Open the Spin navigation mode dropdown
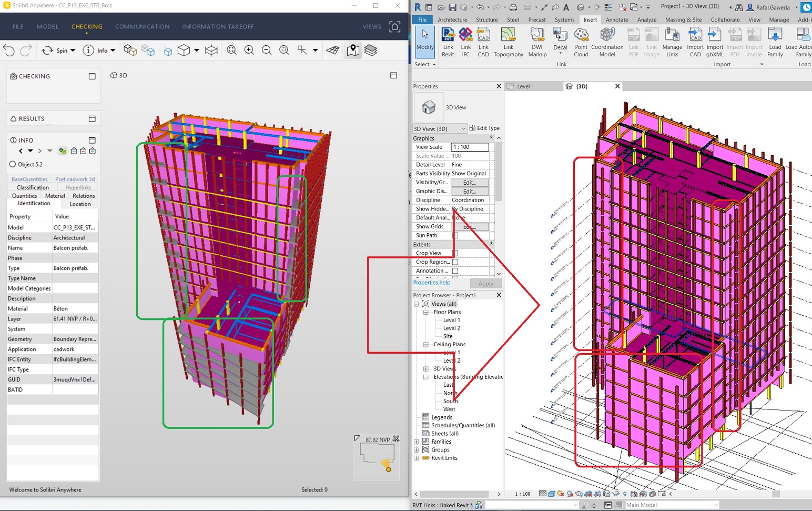Viewport: 812px width, 511px height. pos(73,51)
